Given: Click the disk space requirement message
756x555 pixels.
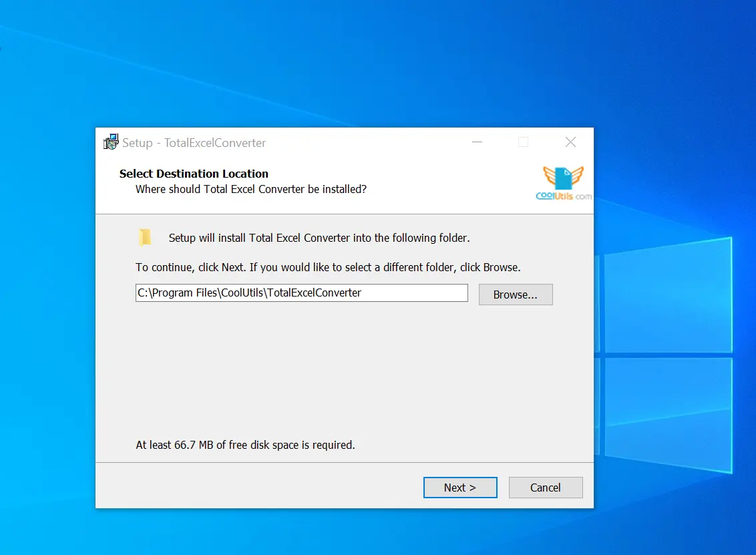Looking at the screenshot, I should [244, 444].
